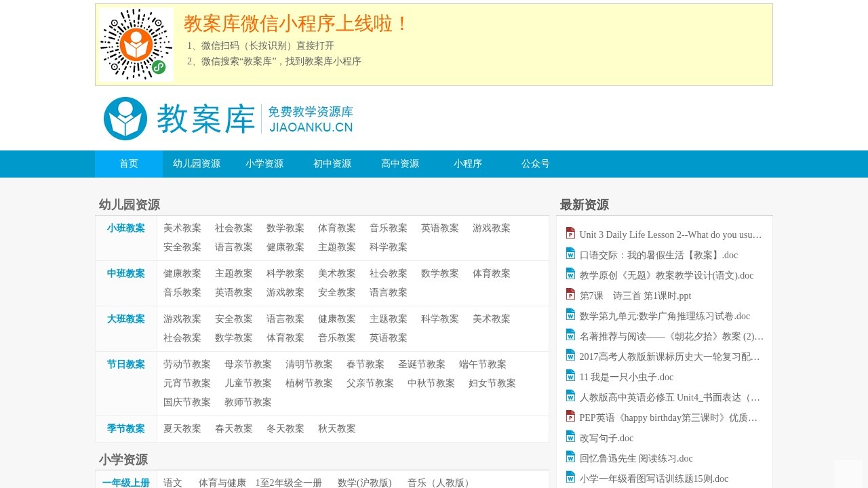This screenshot has width=868, height=488.
Task: Click the PPT icon beside 第7课 诗三首
Action: pyautogui.click(x=570, y=293)
